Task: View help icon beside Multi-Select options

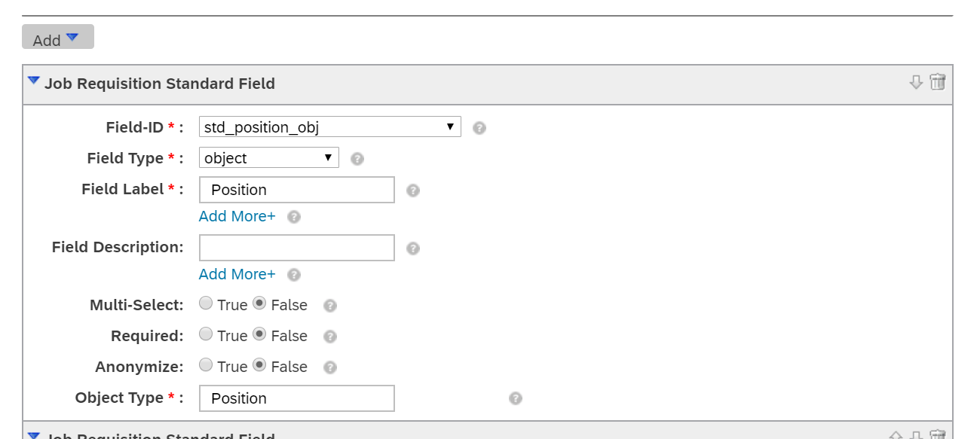Action: pyautogui.click(x=329, y=306)
